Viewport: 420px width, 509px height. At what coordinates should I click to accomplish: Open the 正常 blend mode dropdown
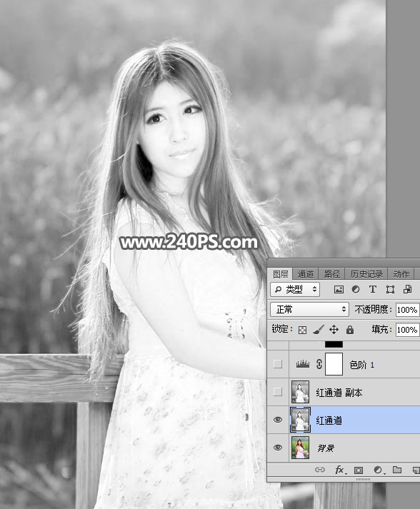pos(309,309)
